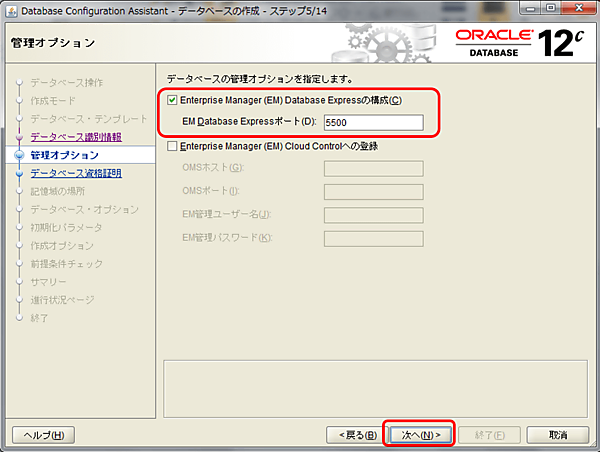600x452 pixels.
Task: Click the OMSホスト(G) label
Action: click(213, 168)
